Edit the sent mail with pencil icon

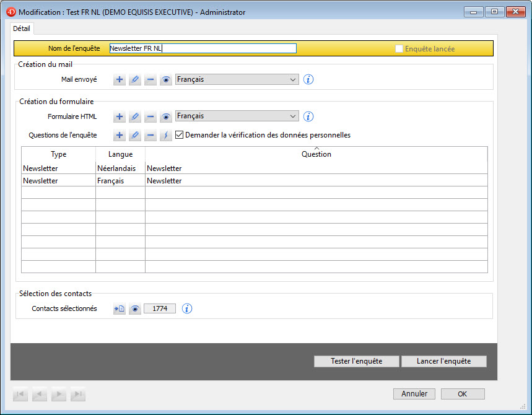[x=135, y=80]
